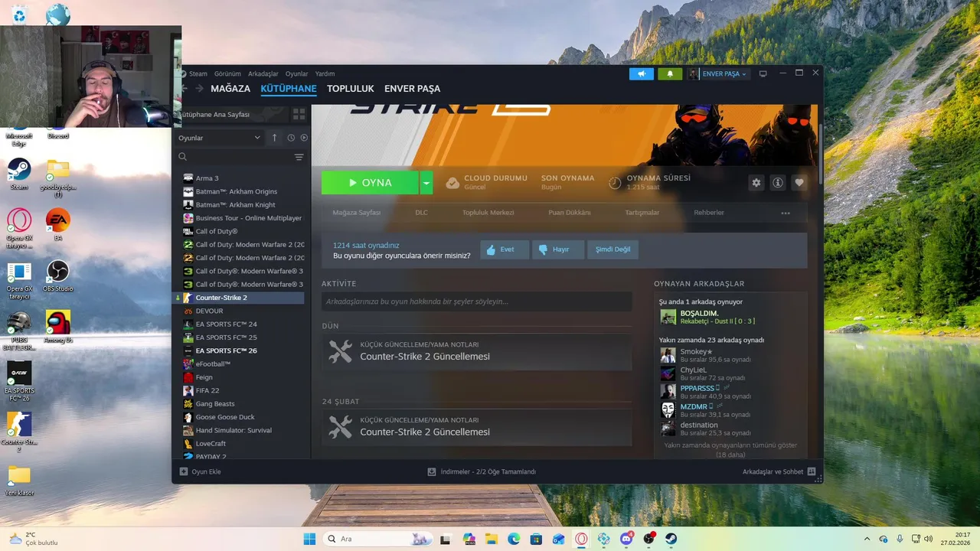Open Puan Dükkânı link
980x551 pixels.
coord(569,213)
